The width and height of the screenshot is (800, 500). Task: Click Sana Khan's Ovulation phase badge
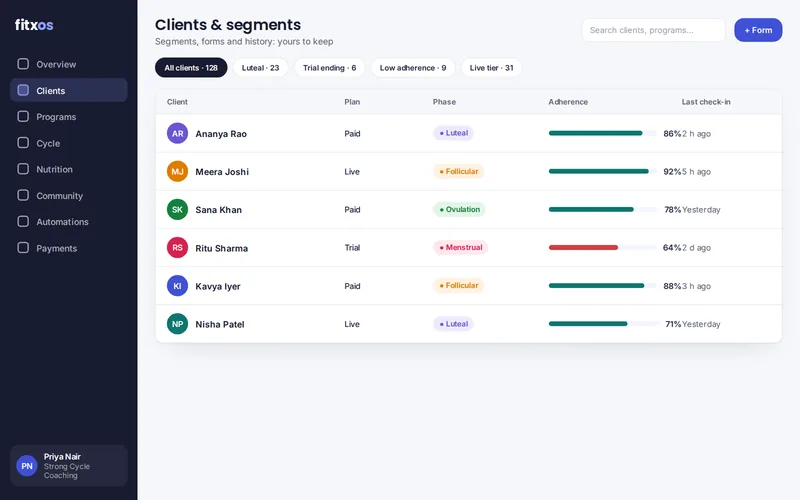459,209
